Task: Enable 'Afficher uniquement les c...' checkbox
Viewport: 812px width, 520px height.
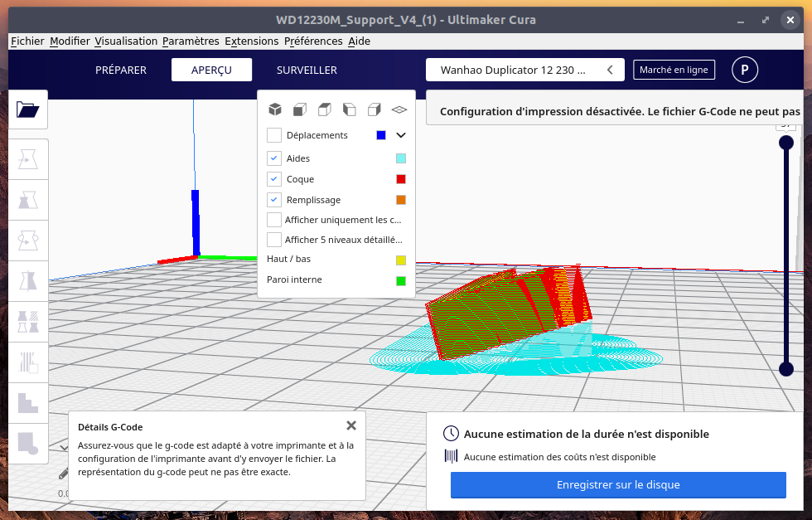Action: [x=274, y=220]
